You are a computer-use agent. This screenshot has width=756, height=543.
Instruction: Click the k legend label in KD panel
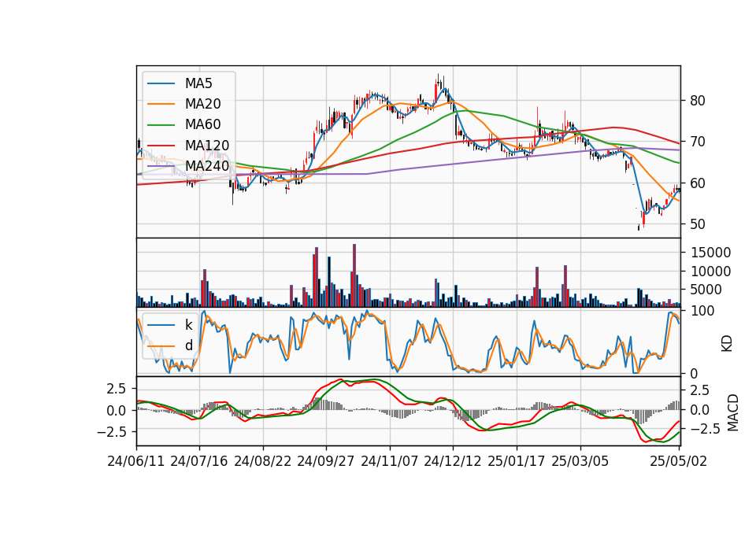coord(188,324)
